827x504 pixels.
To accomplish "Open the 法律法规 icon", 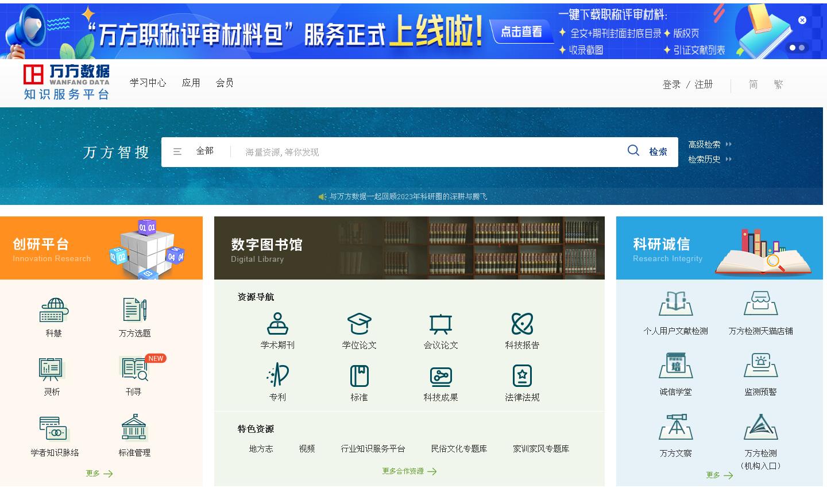I will [522, 376].
